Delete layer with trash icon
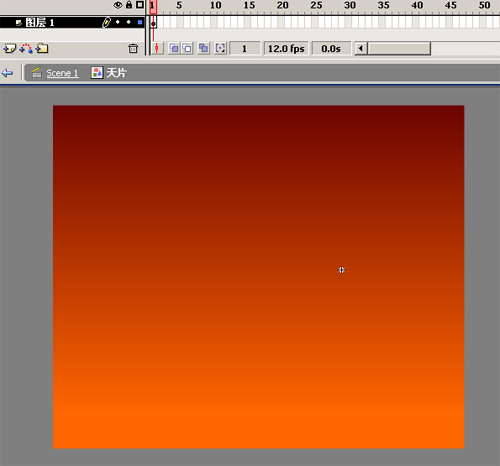The height and width of the screenshot is (466, 500). tap(133, 49)
